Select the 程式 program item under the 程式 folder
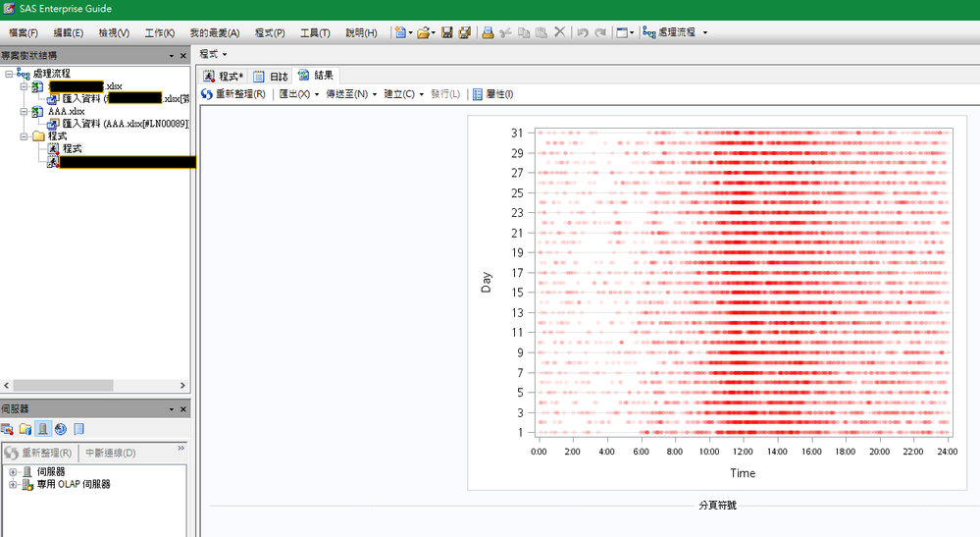 (72, 149)
